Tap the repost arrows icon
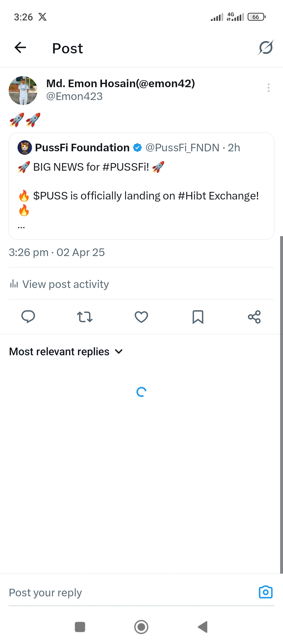Viewport: 283px width, 644px height. pos(85,317)
